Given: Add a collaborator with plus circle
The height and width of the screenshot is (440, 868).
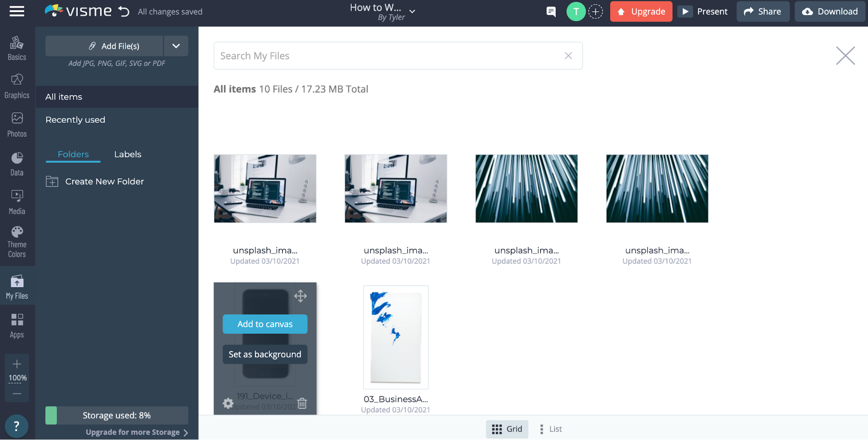Looking at the screenshot, I should pos(596,12).
